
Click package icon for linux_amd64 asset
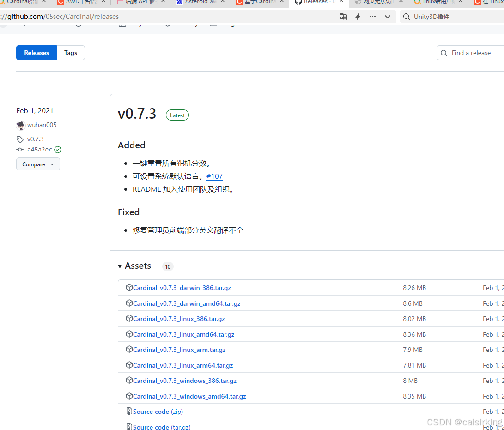129,334
